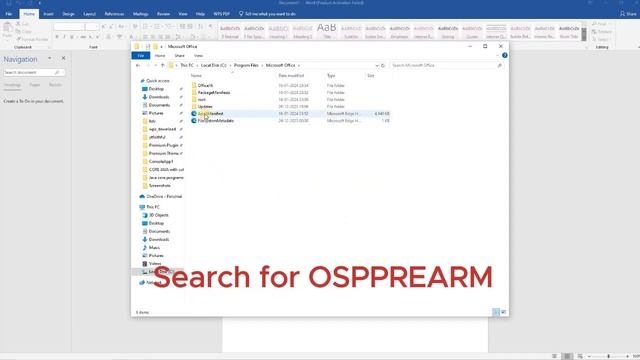Click Tell me what you want to do
The height and width of the screenshot is (360, 640).
tap(267, 14)
